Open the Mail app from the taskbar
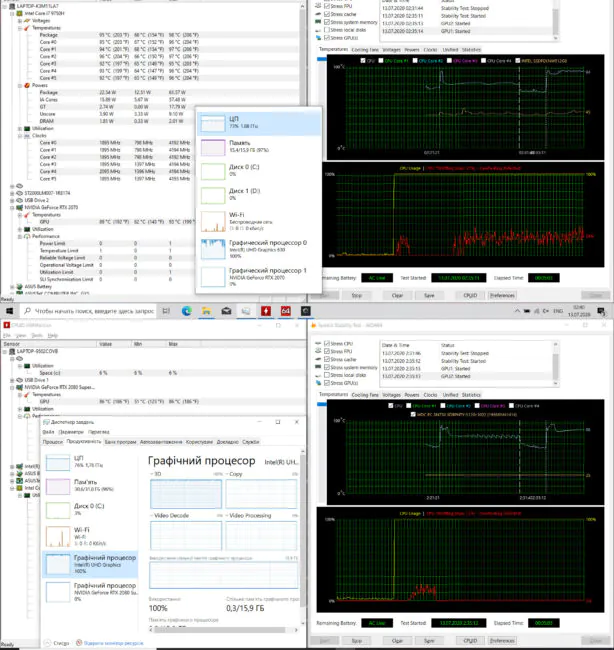 (x=226, y=311)
